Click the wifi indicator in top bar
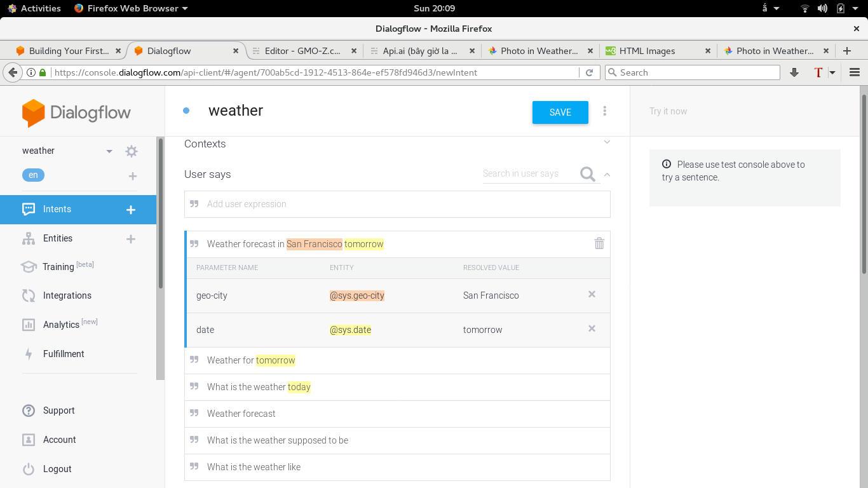Image resolution: width=868 pixels, height=488 pixels. coord(805,8)
